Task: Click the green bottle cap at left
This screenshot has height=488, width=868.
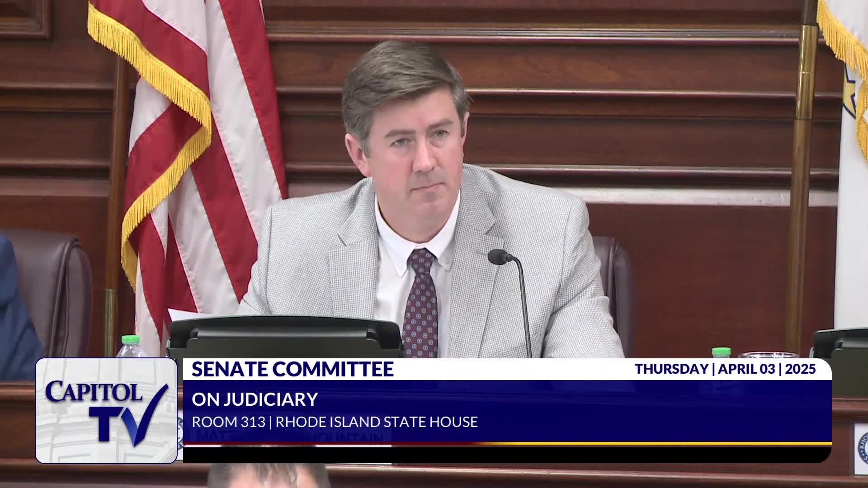Action: pos(130,340)
